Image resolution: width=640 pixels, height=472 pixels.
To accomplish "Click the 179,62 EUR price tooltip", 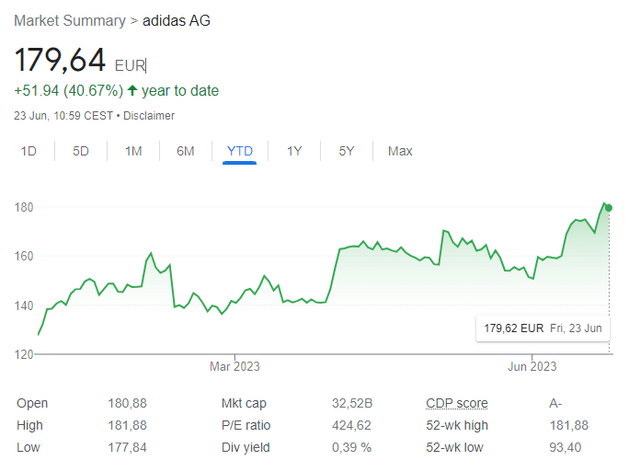I will coord(543,328).
